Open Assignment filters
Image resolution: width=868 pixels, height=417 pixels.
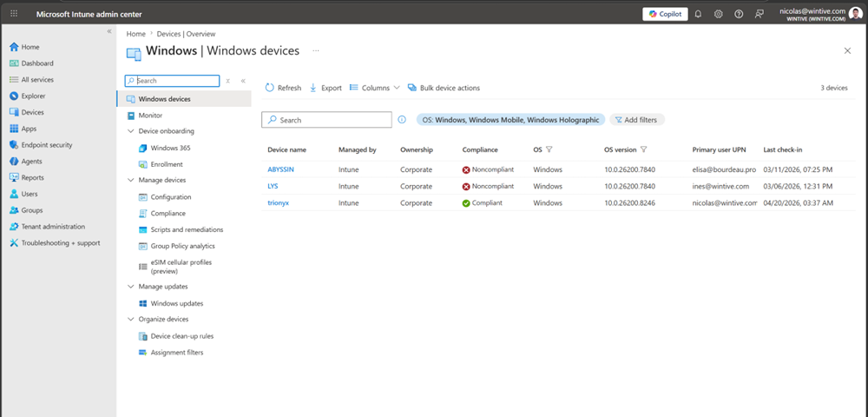176,352
